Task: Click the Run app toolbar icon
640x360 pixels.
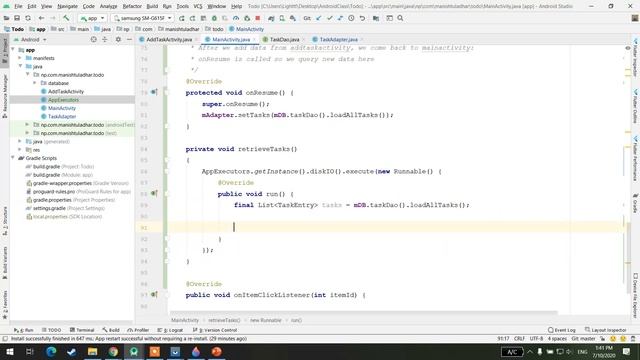Action: (182, 18)
